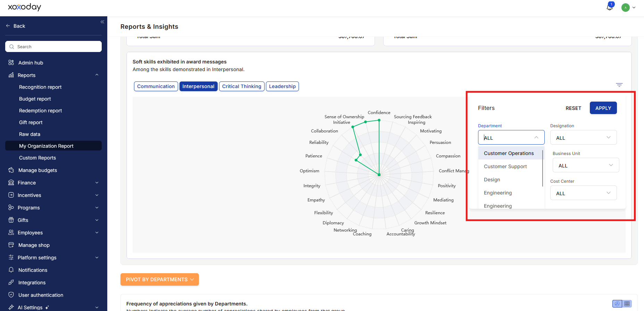Click the Employees people icon
Screen dimensions: 644x311
point(11,233)
